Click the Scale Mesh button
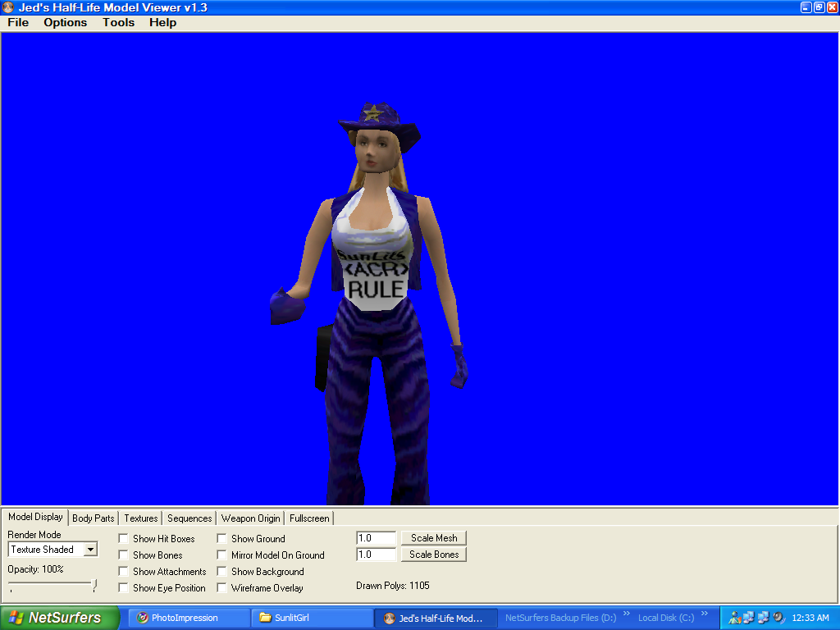 434,538
